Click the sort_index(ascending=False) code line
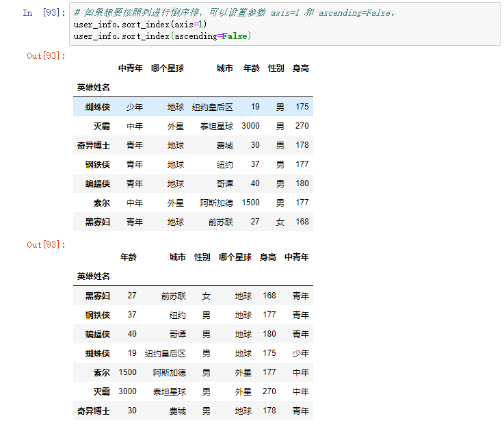The height and width of the screenshot is (427, 504). tap(162, 36)
